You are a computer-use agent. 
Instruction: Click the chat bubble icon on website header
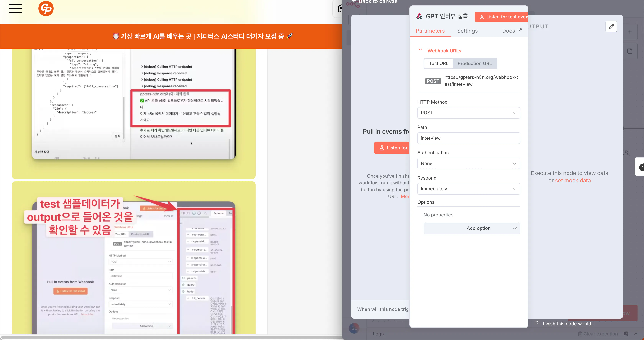coord(339,9)
